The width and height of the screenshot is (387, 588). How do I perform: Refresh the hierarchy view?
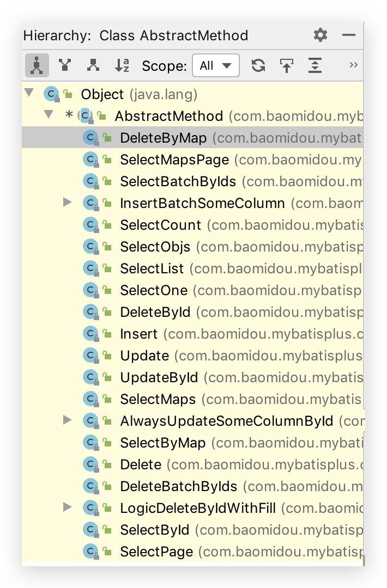click(258, 66)
